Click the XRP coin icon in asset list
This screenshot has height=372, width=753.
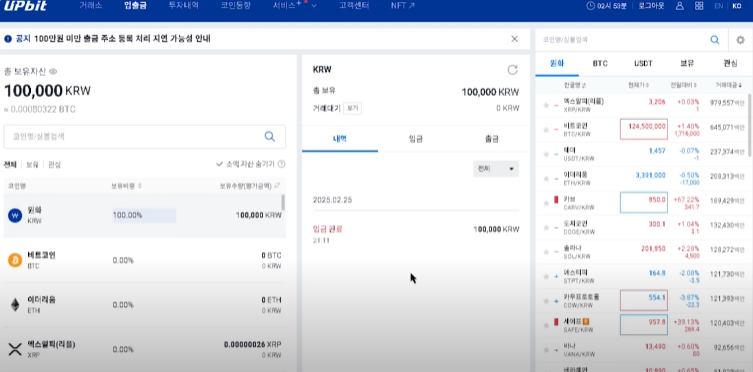pos(15,349)
